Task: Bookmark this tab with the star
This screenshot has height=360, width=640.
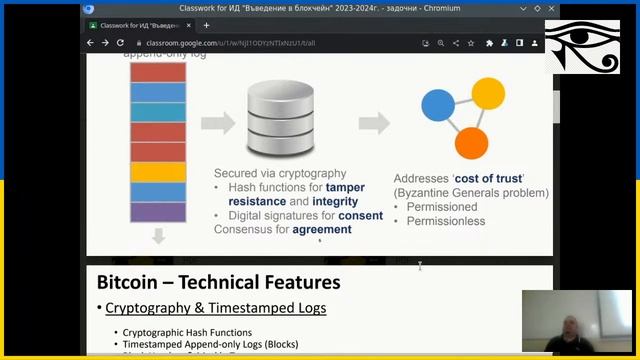Action: (471, 43)
